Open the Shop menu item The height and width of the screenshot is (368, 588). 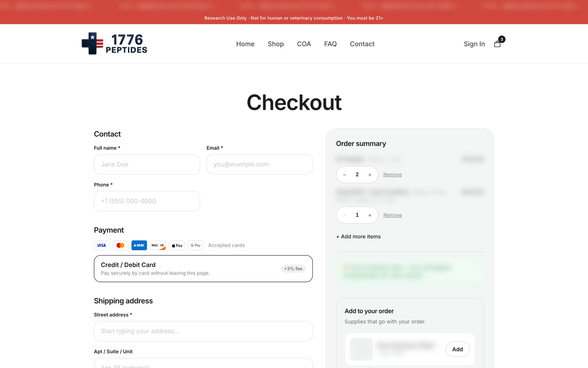pos(276,44)
